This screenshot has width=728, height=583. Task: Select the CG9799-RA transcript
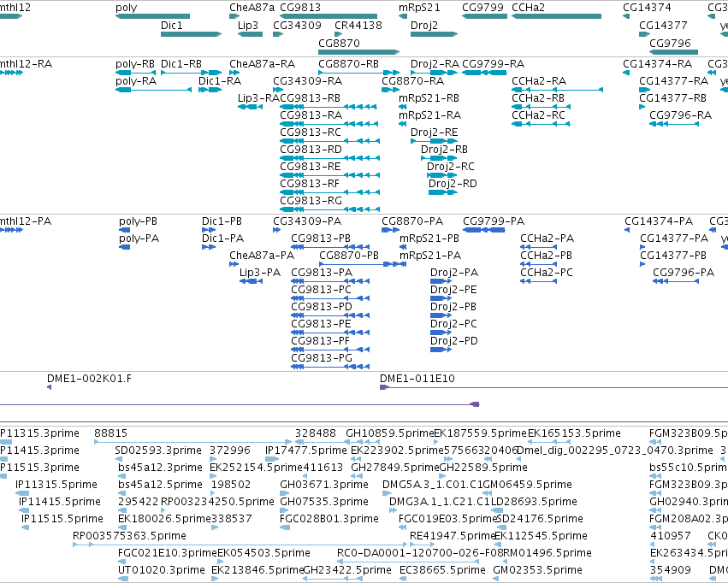[485, 73]
